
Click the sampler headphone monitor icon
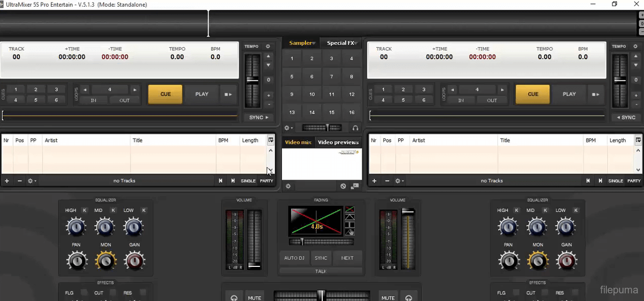355,128
